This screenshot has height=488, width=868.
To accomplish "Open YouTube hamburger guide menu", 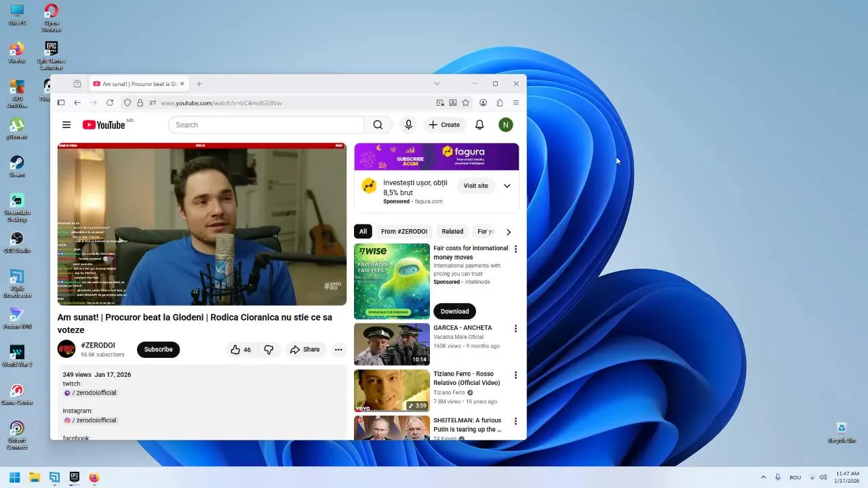I will pos(66,125).
